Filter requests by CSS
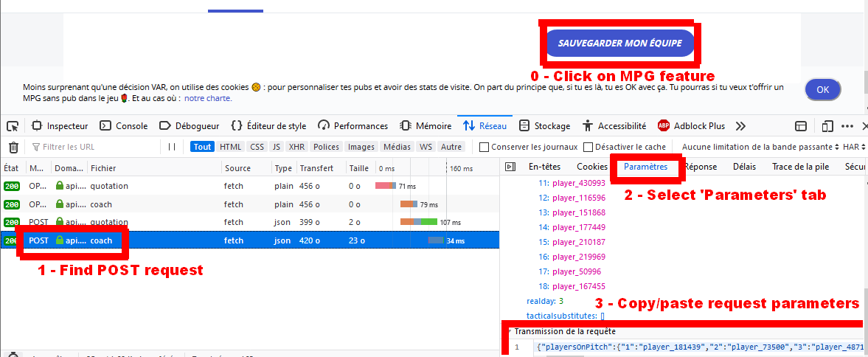 point(257,148)
